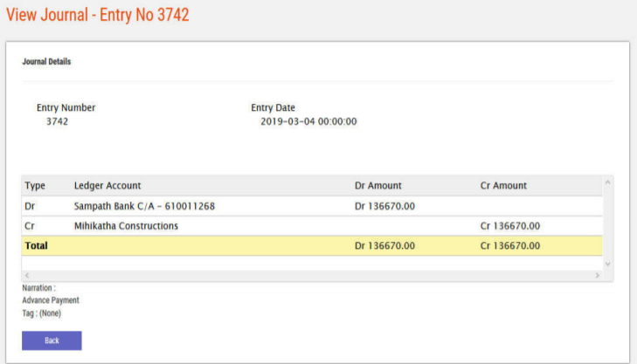Click the Cr Amount column header
This screenshot has height=364, width=637.
pos(503,186)
